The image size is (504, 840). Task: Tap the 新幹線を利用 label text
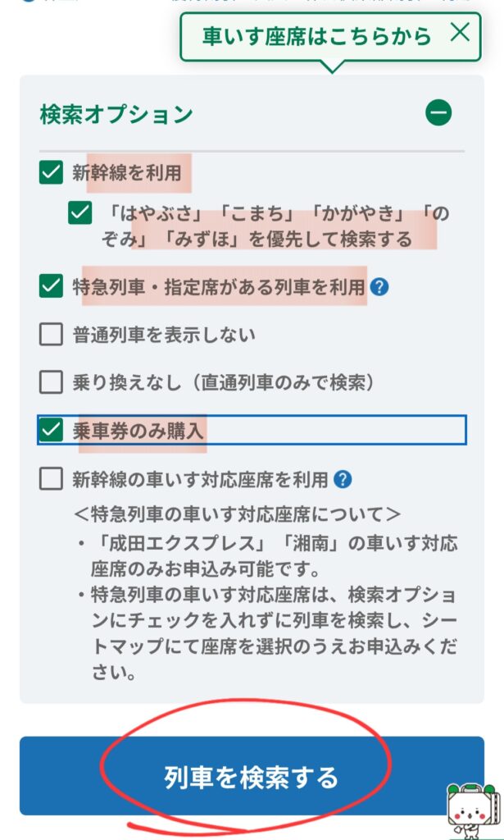[x=126, y=172]
